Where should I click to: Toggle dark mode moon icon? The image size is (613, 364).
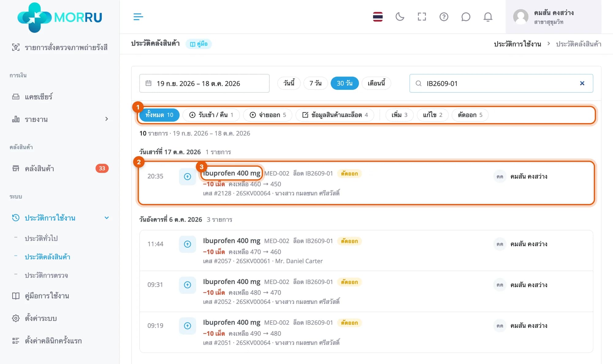400,17
